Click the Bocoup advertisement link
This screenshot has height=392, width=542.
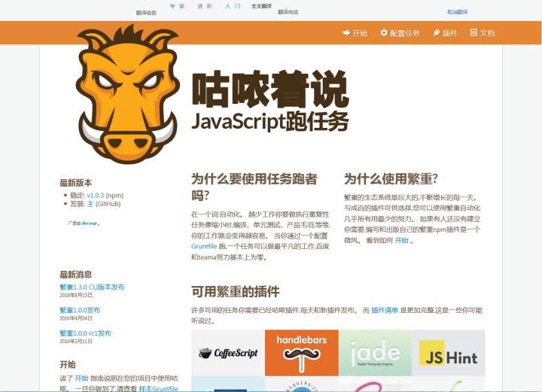pyautogui.click(x=90, y=223)
